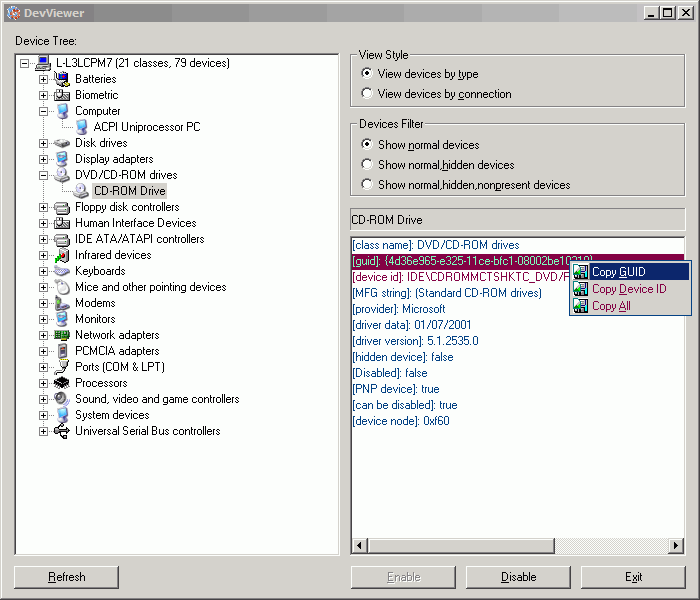Image resolution: width=700 pixels, height=600 pixels.
Task: Select View devices by connection option
Action: (x=367, y=94)
